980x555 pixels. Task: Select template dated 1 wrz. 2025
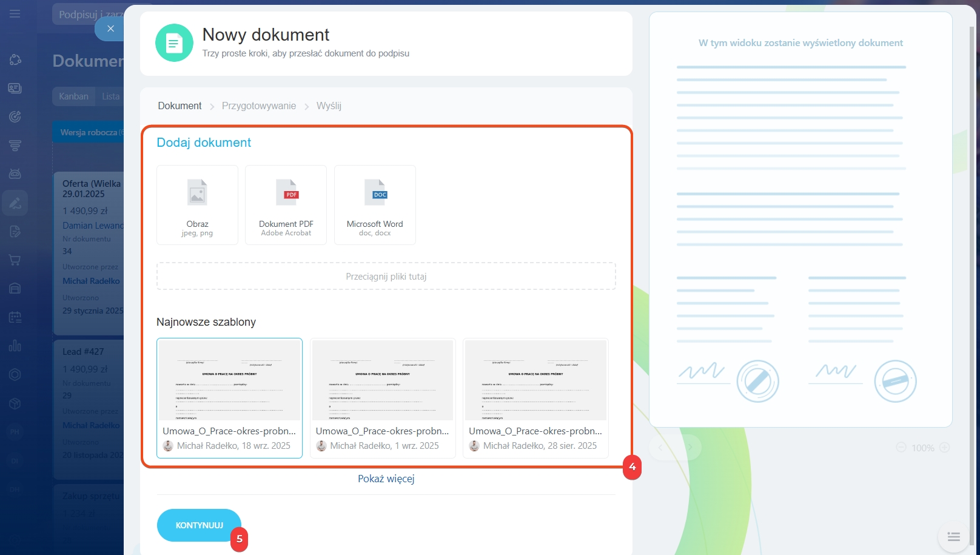click(x=383, y=398)
